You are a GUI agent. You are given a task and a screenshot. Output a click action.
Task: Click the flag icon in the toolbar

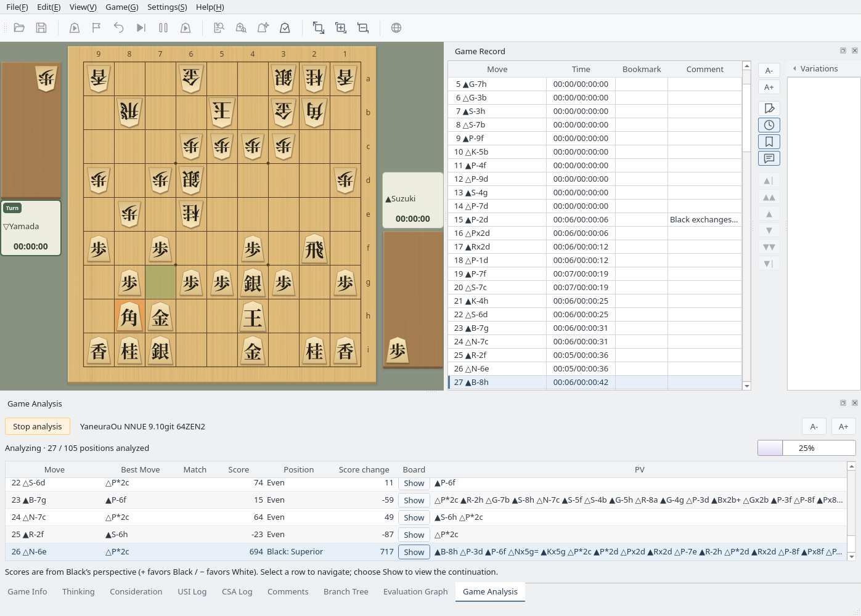pyautogui.click(x=97, y=28)
